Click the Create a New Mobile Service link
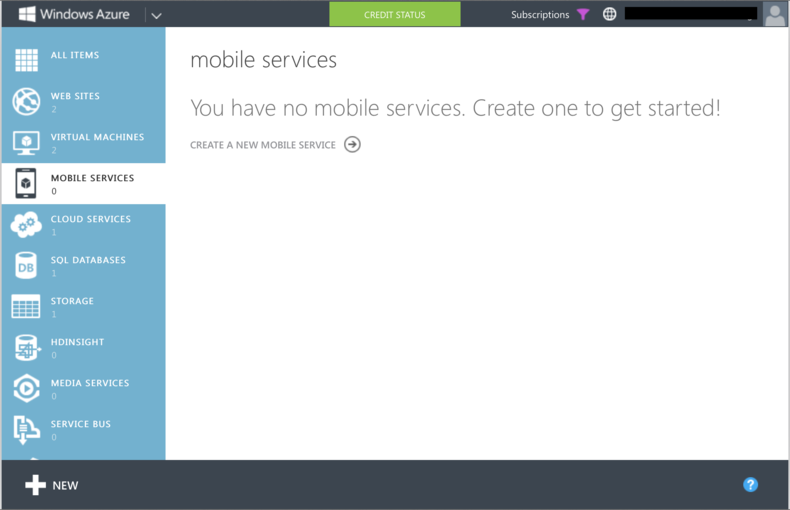Image resolution: width=790 pixels, height=510 pixels. pos(262,145)
